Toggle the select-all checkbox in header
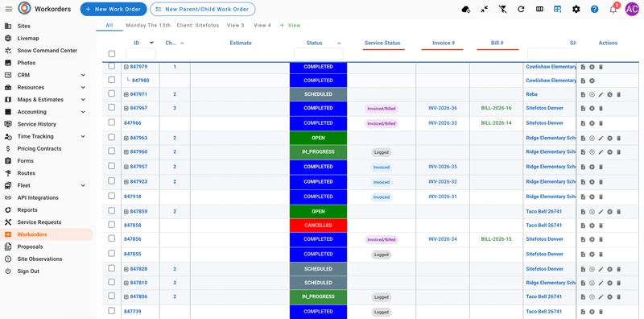 112,54
